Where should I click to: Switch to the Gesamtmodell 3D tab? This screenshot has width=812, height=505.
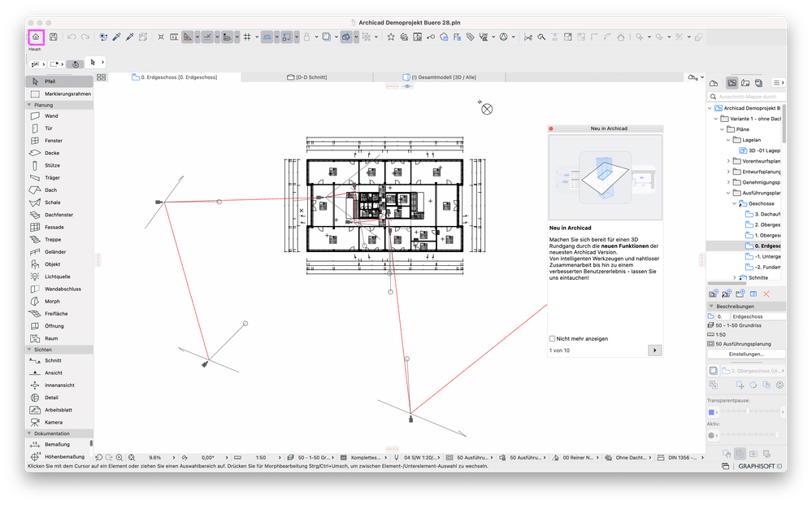click(x=439, y=77)
